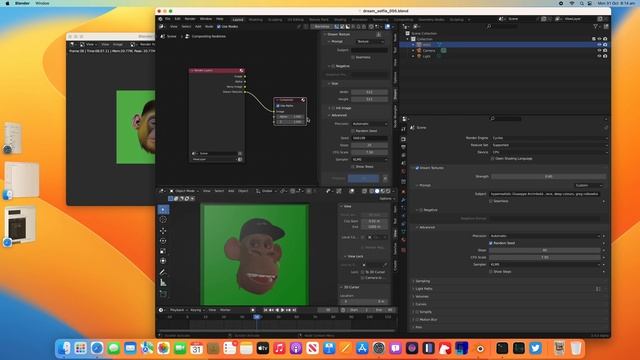The width and height of the screenshot is (640, 360).
Task: Click the Subject prompt text field in properties
Action: (545, 194)
